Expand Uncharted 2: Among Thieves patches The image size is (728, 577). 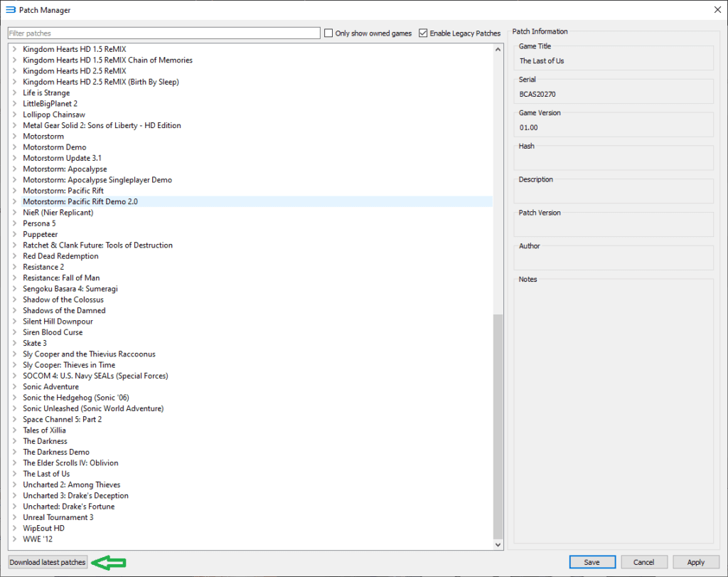14,485
